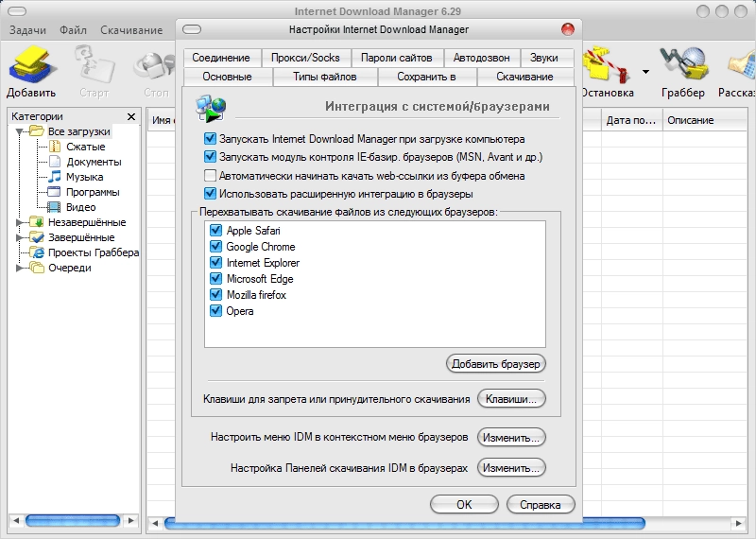The width and height of the screenshot is (756, 539).
Task: Expand the Завершённые tree node
Action: click(19, 237)
